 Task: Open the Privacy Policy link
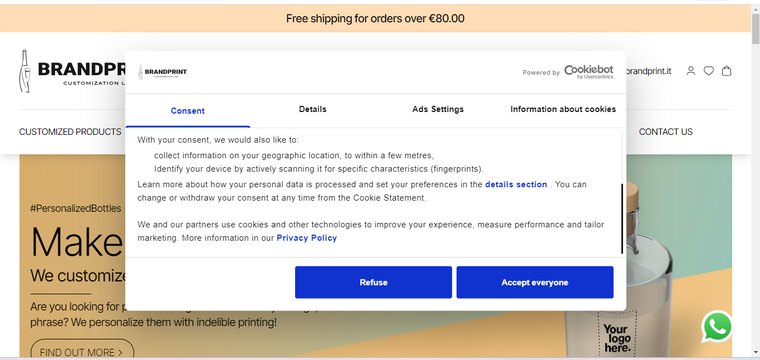click(306, 238)
